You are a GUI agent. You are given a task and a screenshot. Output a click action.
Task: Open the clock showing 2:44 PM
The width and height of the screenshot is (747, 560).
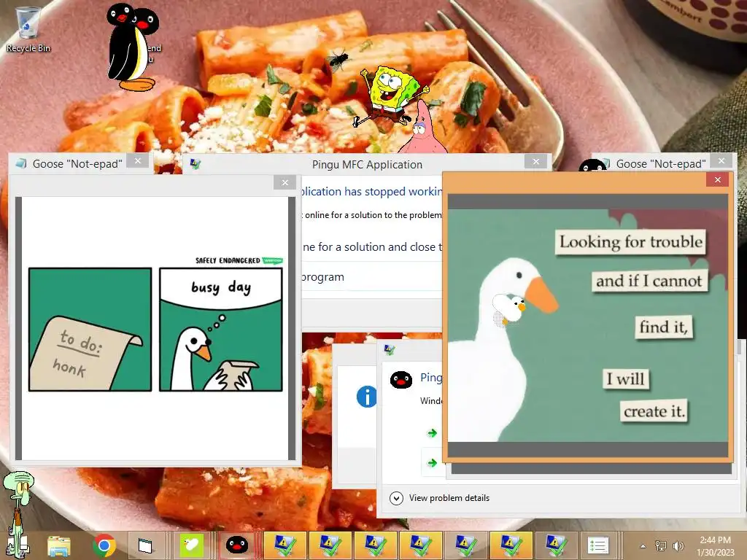click(x=715, y=545)
